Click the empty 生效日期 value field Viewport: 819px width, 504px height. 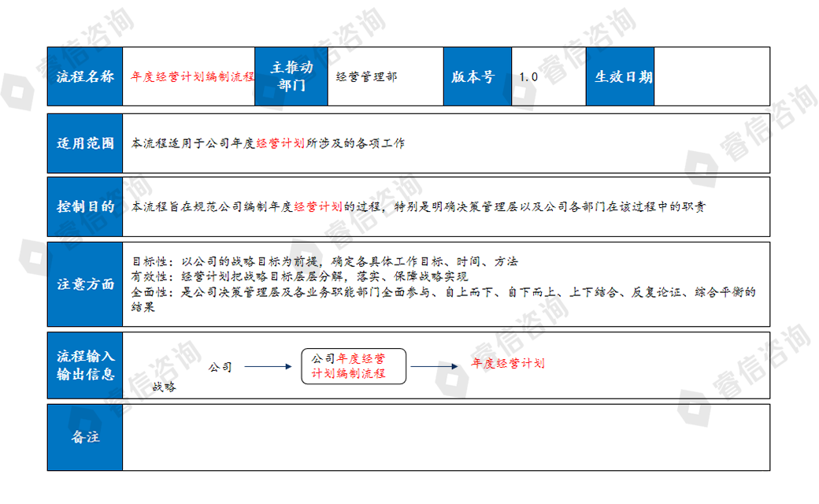711,76
